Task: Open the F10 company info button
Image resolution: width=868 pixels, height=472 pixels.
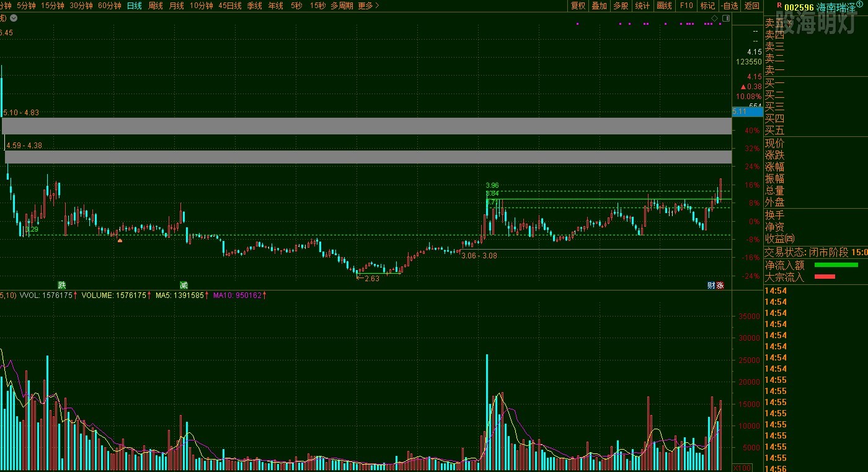Action: 686,6
